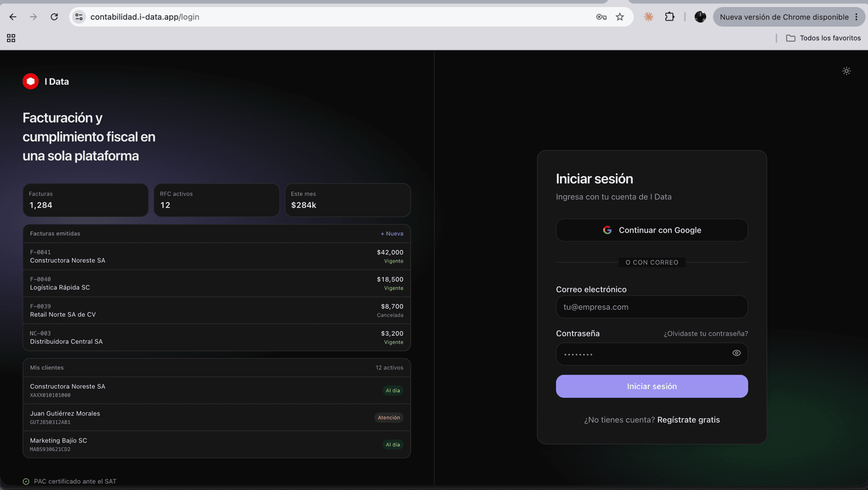868x490 pixels.
Task: Open the site information icon in address bar
Action: point(79,17)
